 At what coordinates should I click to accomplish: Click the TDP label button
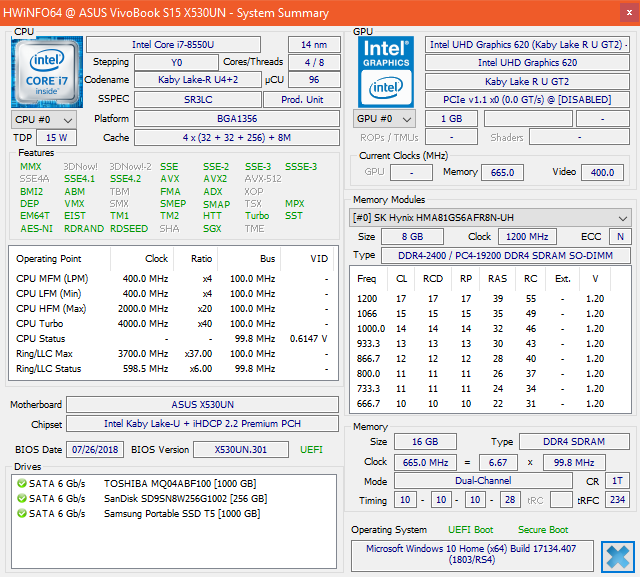coord(22,138)
